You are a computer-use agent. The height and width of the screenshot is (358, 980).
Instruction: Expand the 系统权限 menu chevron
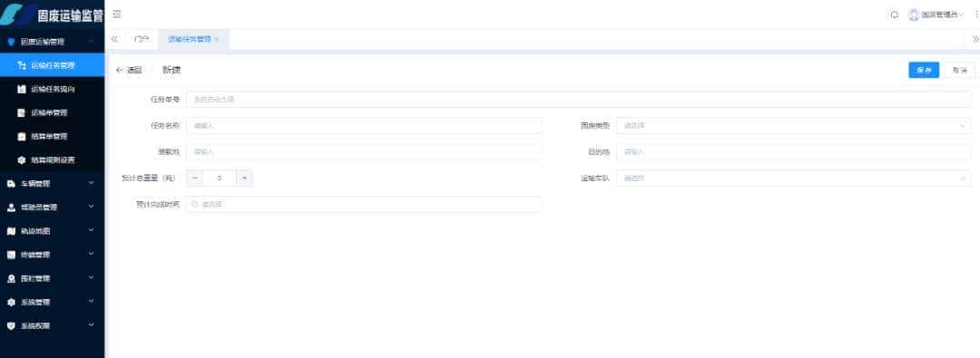pos(92,325)
